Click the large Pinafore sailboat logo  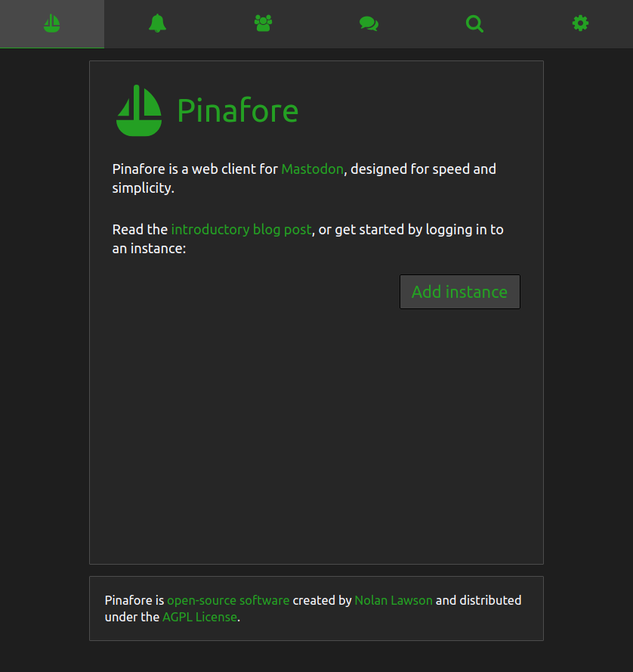[x=139, y=110]
